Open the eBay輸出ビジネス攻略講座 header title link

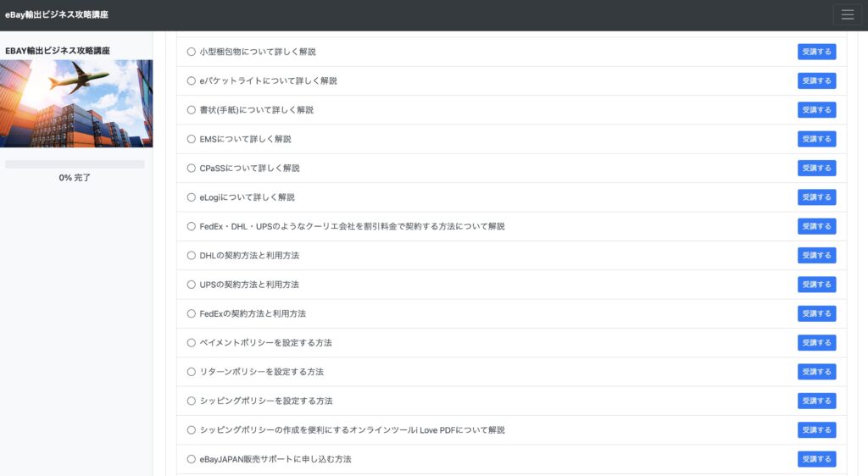pyautogui.click(x=57, y=15)
